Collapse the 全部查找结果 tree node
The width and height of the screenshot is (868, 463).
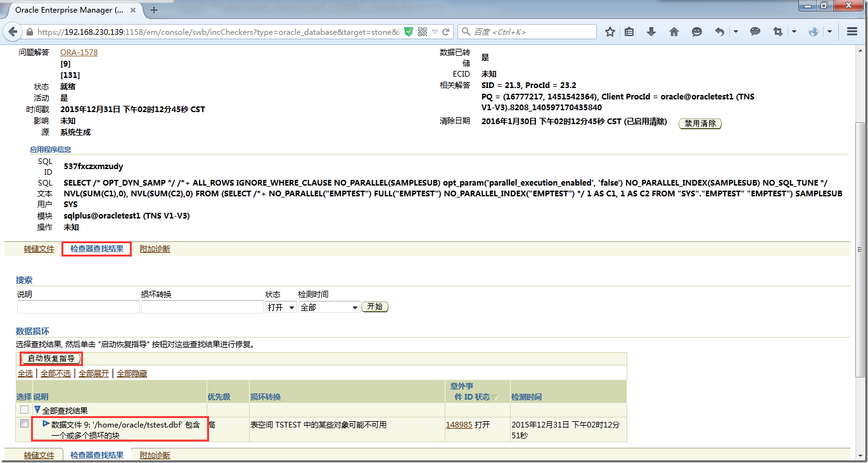click(37, 410)
